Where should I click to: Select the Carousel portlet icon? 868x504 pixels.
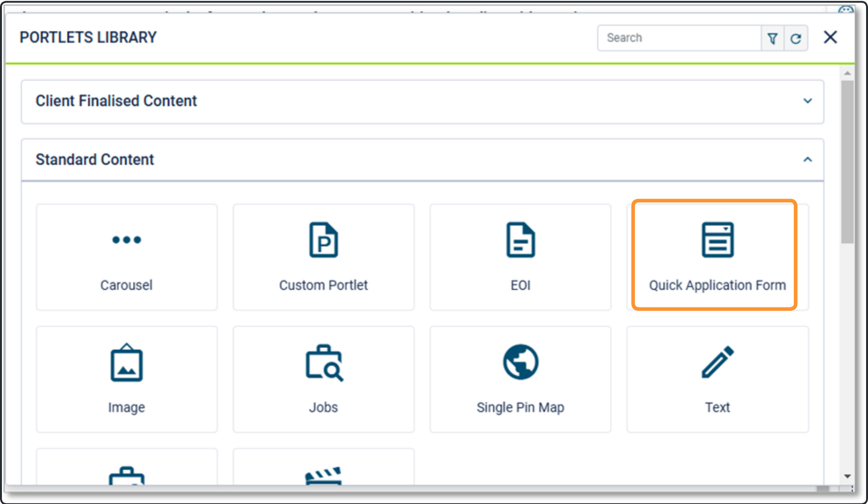(x=127, y=239)
